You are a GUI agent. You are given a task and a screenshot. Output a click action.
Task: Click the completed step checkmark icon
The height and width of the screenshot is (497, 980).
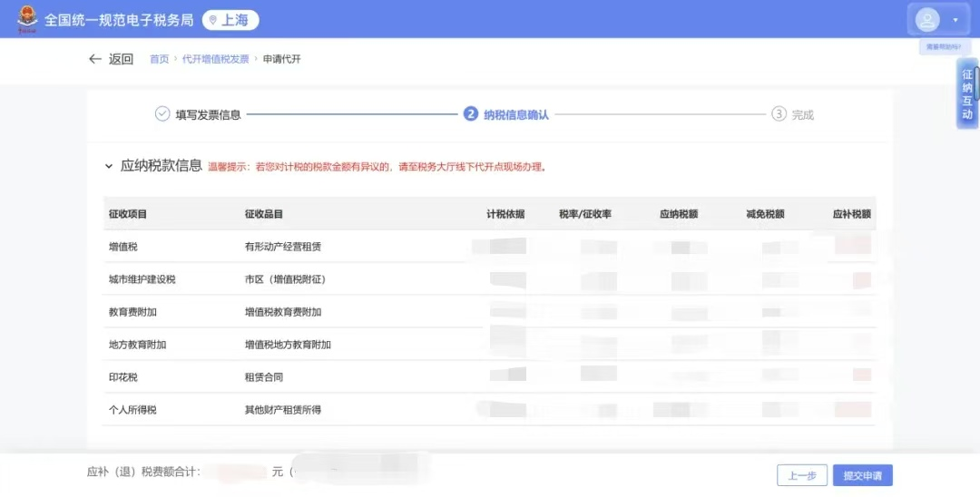click(162, 113)
